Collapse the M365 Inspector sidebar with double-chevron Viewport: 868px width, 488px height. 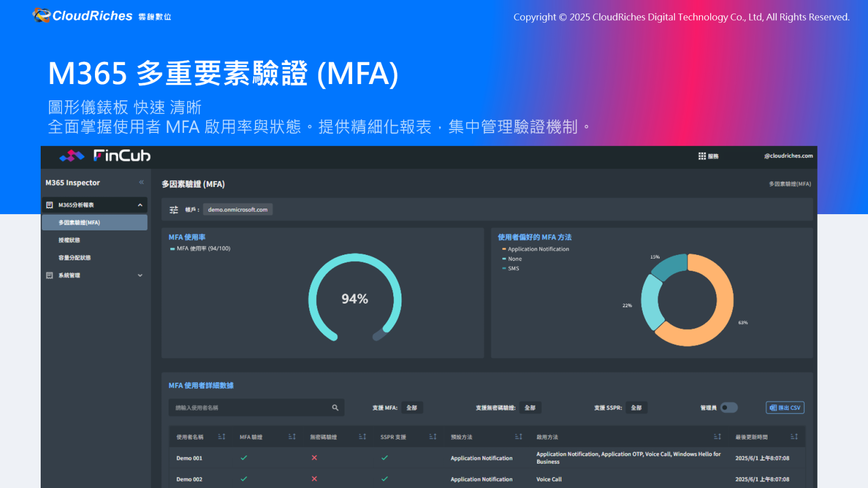pos(142,183)
